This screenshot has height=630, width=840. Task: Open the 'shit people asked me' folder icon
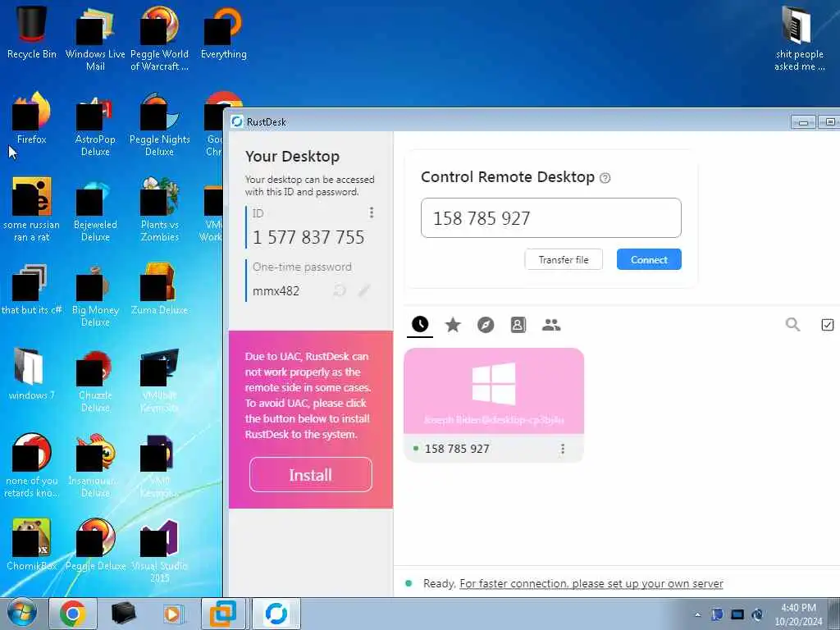pyautogui.click(x=799, y=39)
